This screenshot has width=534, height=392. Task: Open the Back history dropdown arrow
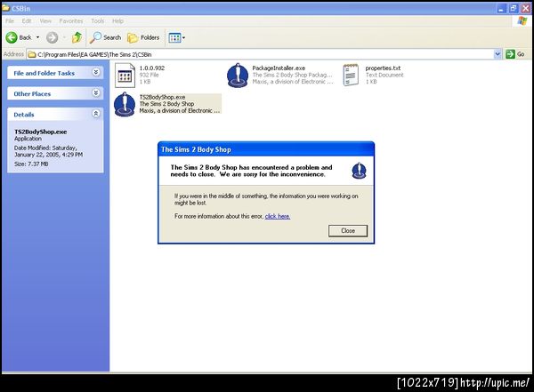coord(37,37)
